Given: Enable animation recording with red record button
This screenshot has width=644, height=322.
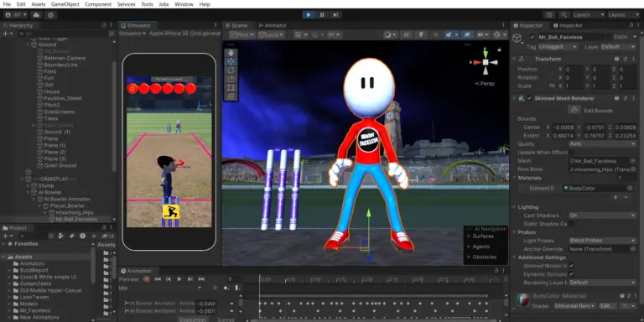Looking at the screenshot, I should point(146,279).
